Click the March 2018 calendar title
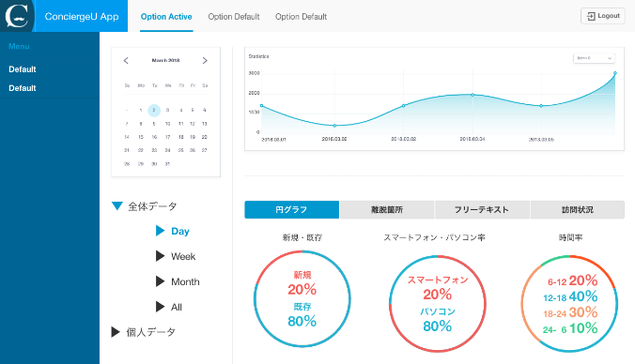This screenshot has height=364, width=635. point(165,60)
